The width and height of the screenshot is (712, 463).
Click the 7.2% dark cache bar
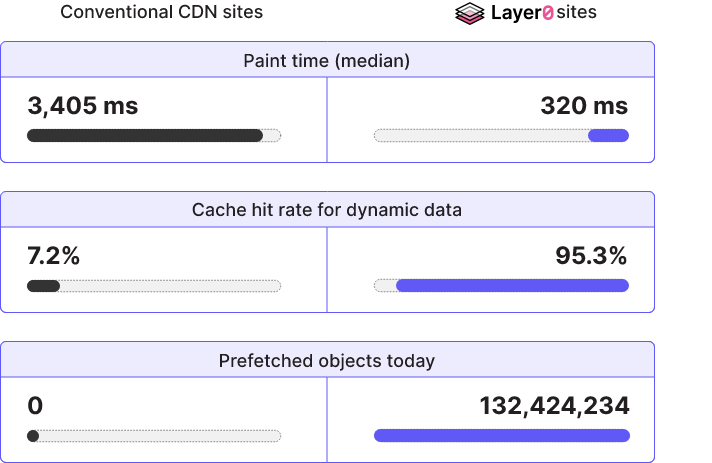point(44,286)
